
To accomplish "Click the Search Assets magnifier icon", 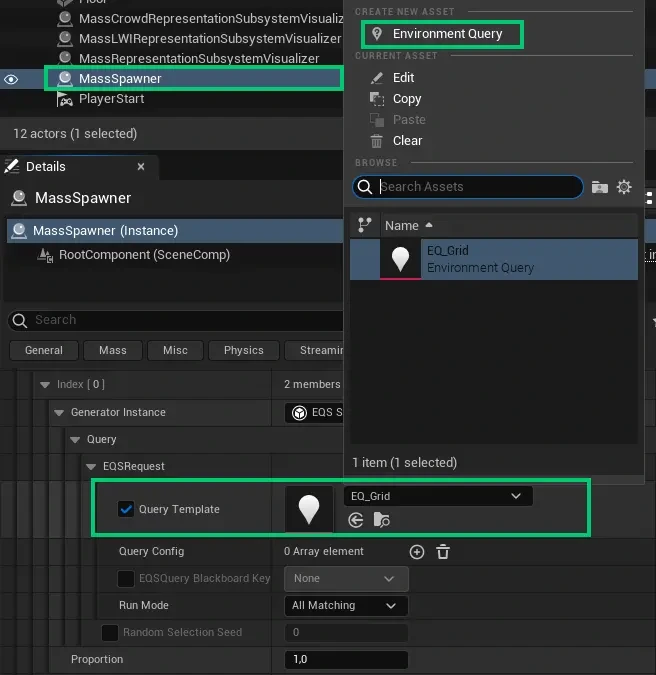I will tap(365, 187).
